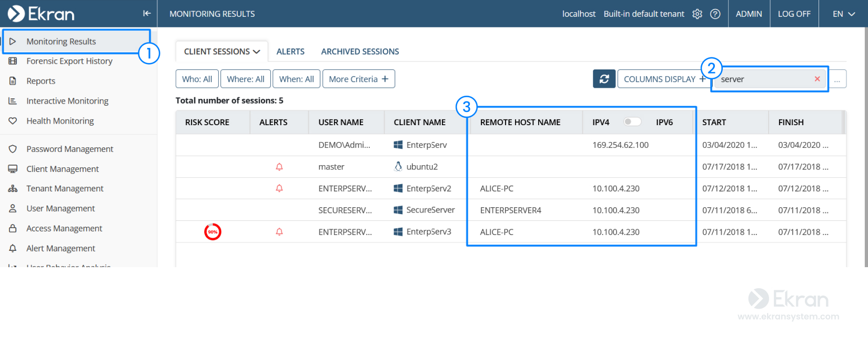This screenshot has width=868, height=345.
Task: Click the 90% risk score indicator
Action: tap(213, 232)
